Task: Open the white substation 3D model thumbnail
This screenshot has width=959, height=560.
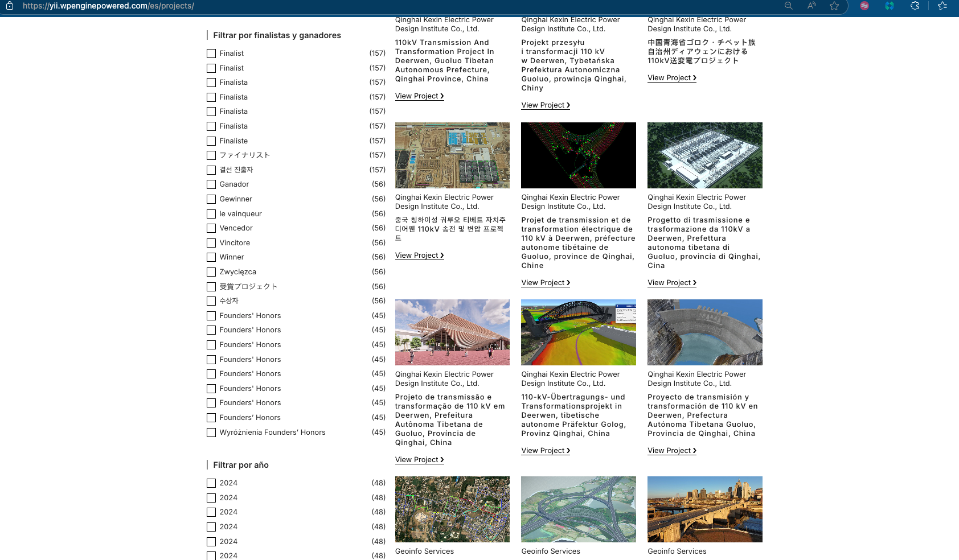Action: (705, 155)
